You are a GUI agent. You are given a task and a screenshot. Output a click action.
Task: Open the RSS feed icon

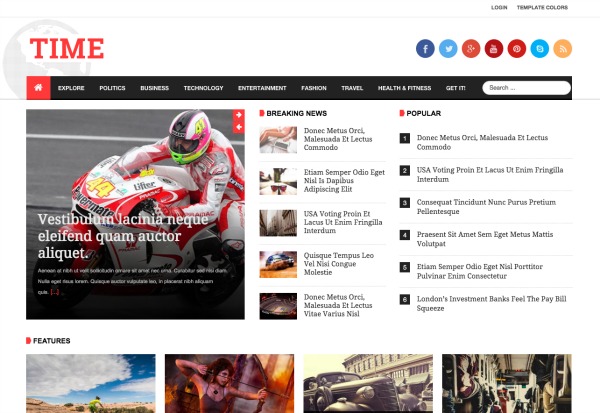point(562,49)
